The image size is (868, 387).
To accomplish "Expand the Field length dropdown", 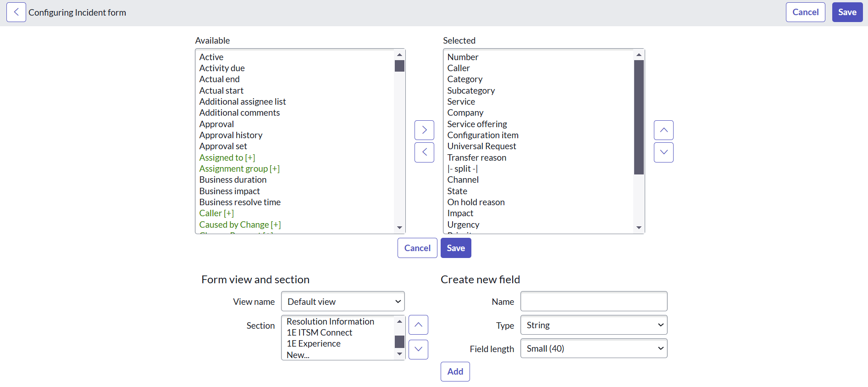I will (x=593, y=348).
